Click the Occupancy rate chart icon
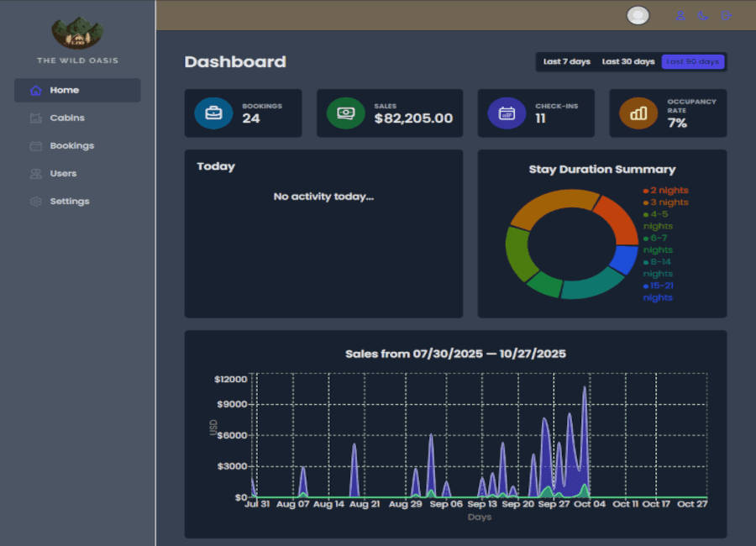Image resolution: width=756 pixels, height=546 pixels. click(638, 113)
